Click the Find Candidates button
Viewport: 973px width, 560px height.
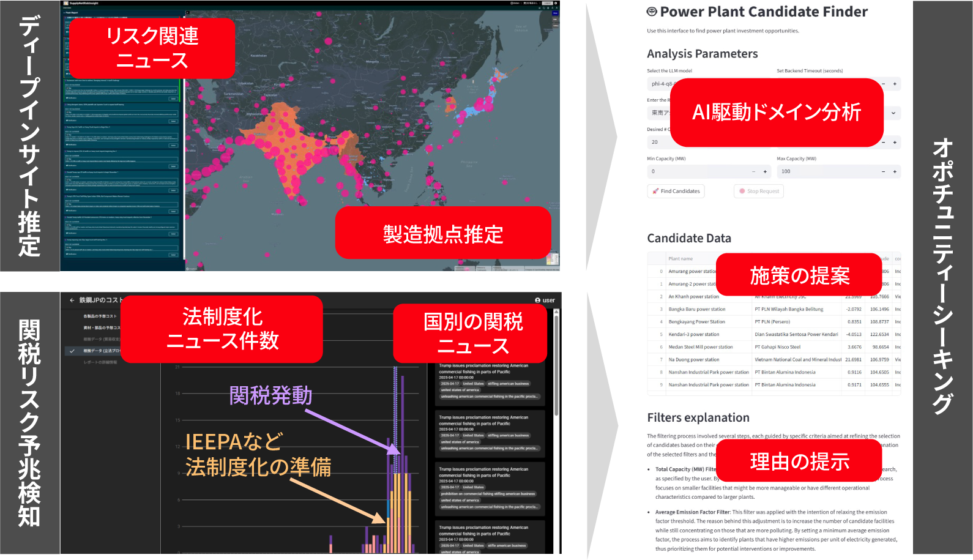[676, 191]
